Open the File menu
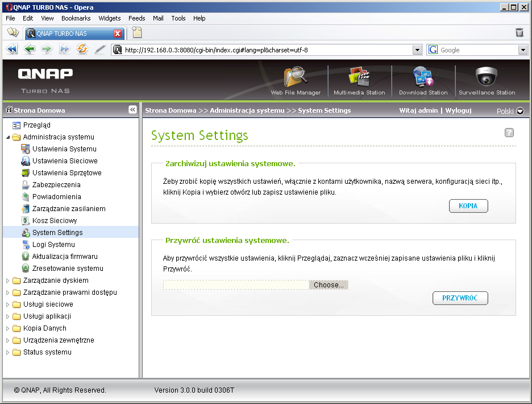The width and height of the screenshot is (532, 404). pos(10,18)
